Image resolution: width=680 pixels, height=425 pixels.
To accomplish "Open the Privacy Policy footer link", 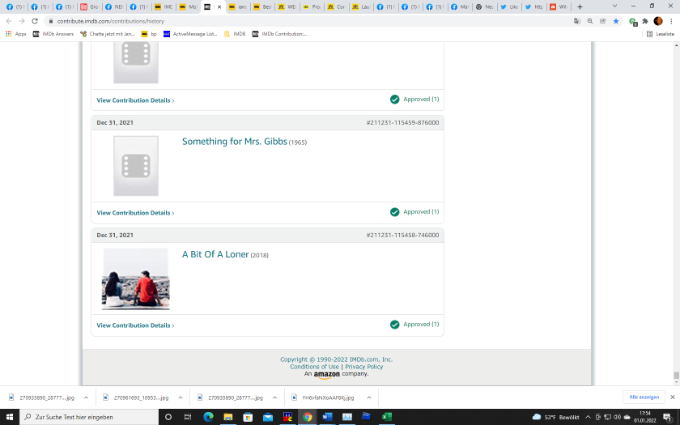I will click(362, 367).
